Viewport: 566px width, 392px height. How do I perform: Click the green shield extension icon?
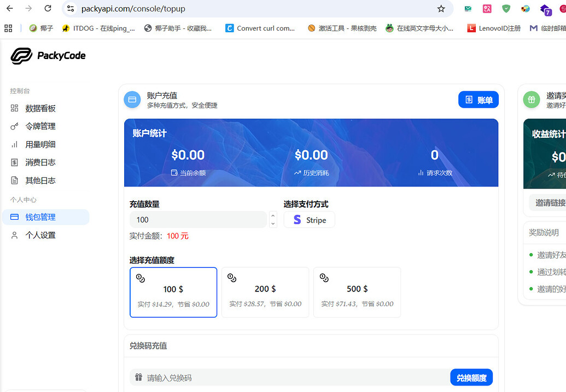pos(506,9)
